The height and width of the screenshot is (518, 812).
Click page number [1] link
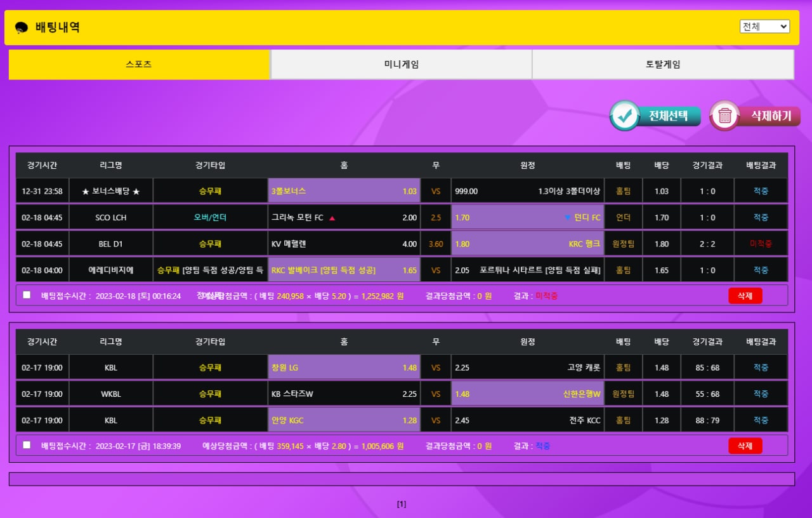402,505
